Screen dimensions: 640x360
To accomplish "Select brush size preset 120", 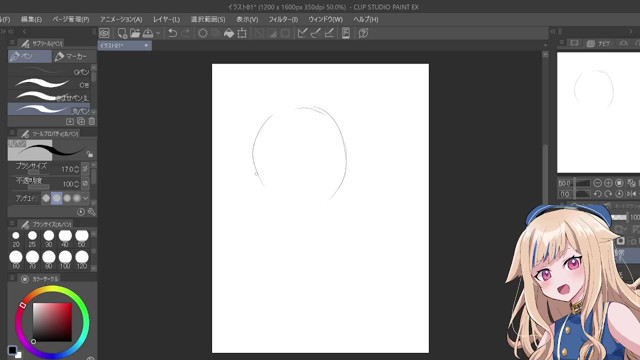I will tap(82, 260).
